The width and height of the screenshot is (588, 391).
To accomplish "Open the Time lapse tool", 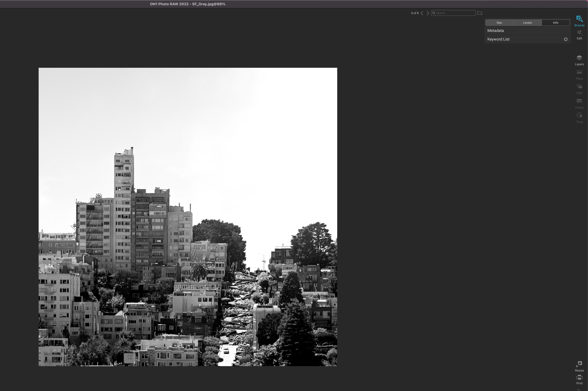I will (x=579, y=118).
